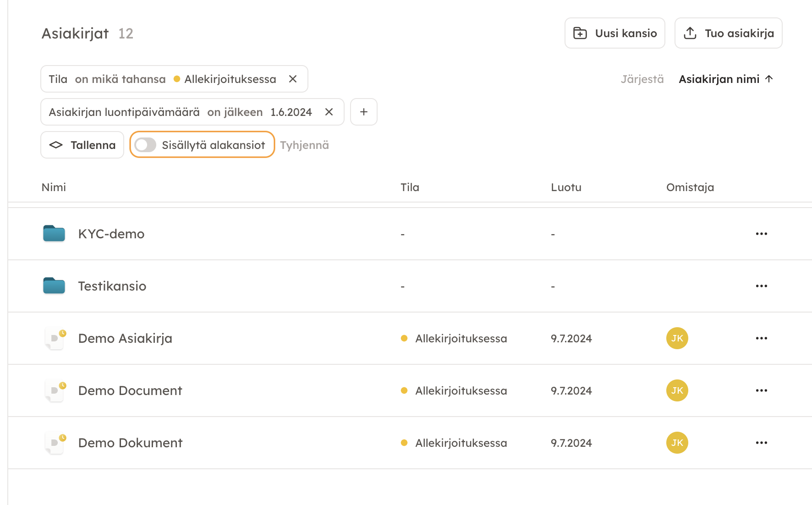Click the KYC-demo folder icon
Screen dimensions: 812x505
[54, 234]
